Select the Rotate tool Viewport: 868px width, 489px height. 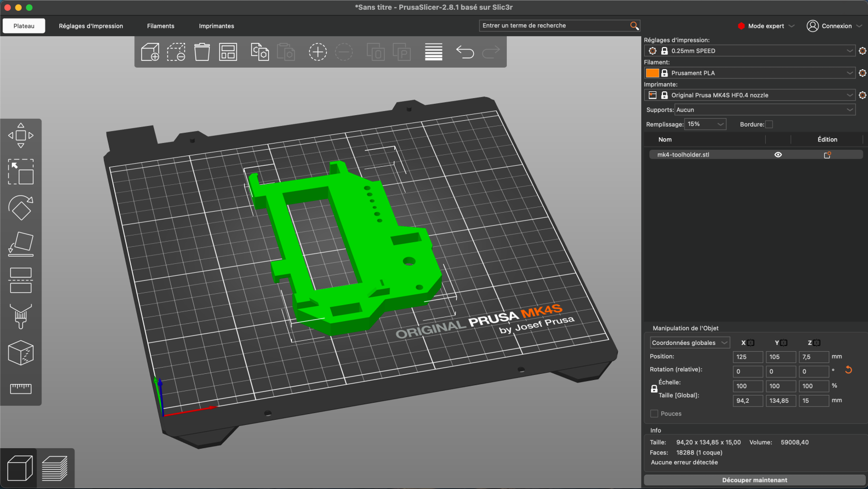21,208
